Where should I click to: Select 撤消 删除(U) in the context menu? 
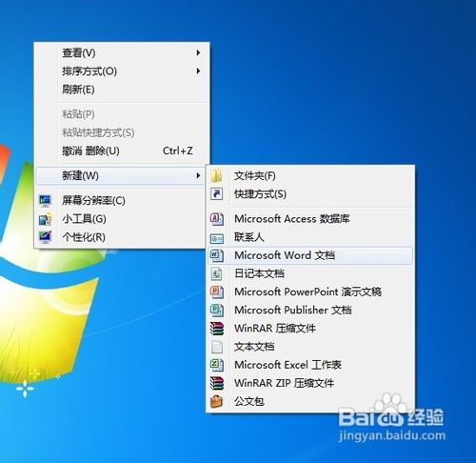(122, 151)
